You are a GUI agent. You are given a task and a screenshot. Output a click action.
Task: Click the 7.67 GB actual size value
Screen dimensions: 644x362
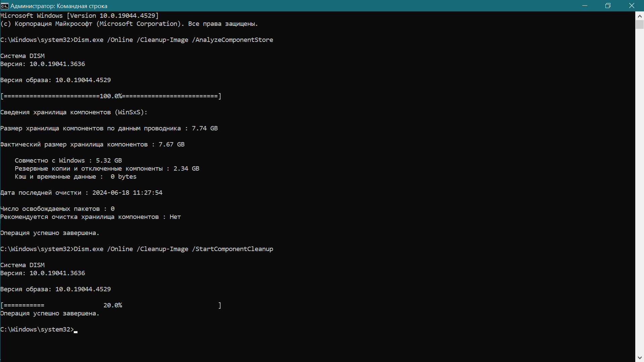point(171,144)
